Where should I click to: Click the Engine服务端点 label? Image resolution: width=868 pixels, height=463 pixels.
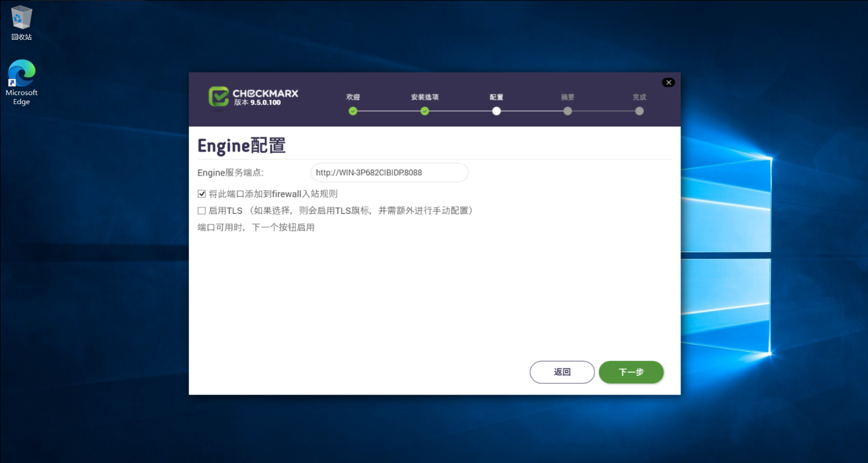pyautogui.click(x=230, y=173)
